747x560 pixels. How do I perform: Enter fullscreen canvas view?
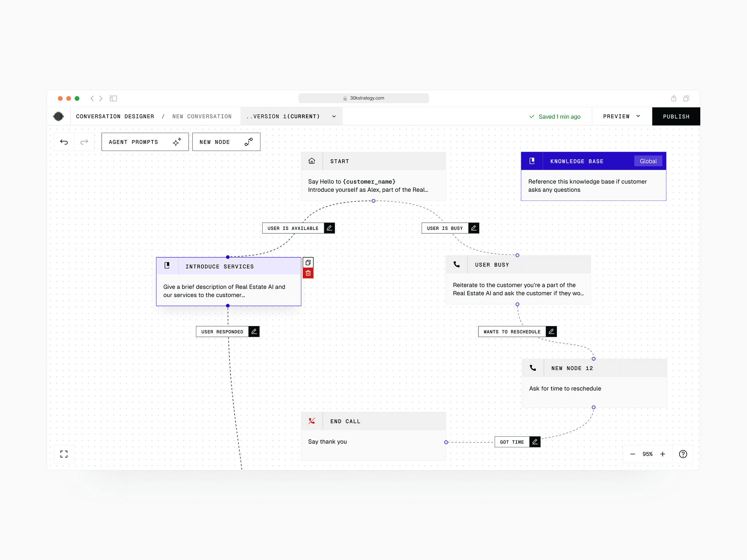pos(64,454)
